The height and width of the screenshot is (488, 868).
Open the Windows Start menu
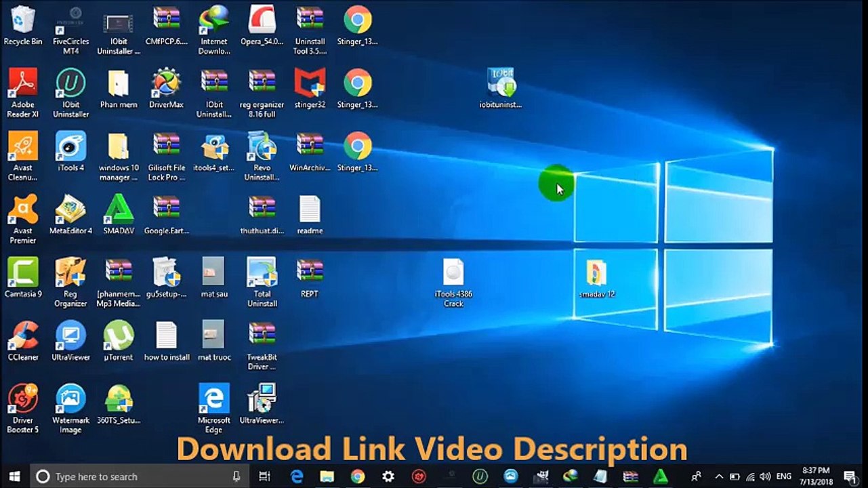[14, 476]
